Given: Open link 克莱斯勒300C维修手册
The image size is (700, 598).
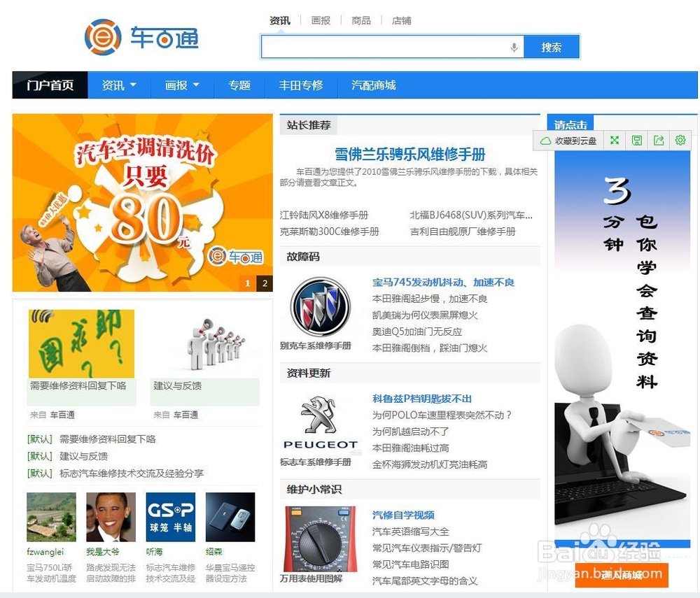Looking at the screenshot, I should [x=330, y=232].
